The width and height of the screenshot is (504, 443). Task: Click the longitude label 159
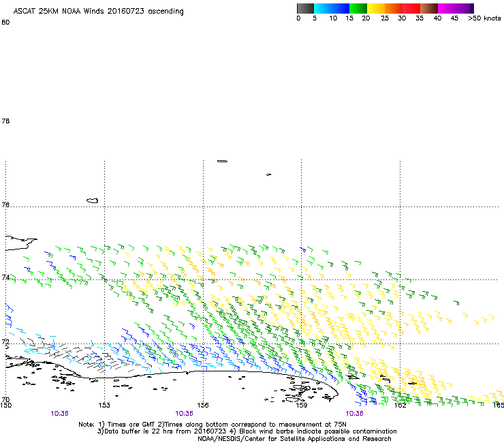pos(302,406)
